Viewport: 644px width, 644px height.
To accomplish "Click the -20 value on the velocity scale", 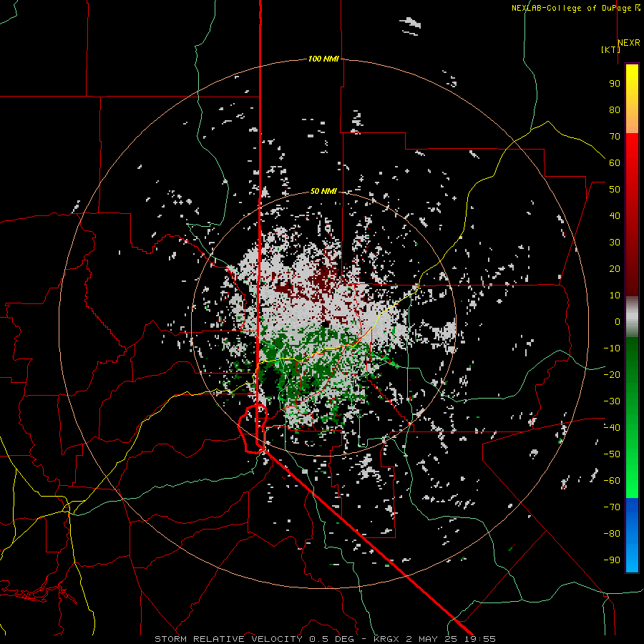I will (x=612, y=374).
